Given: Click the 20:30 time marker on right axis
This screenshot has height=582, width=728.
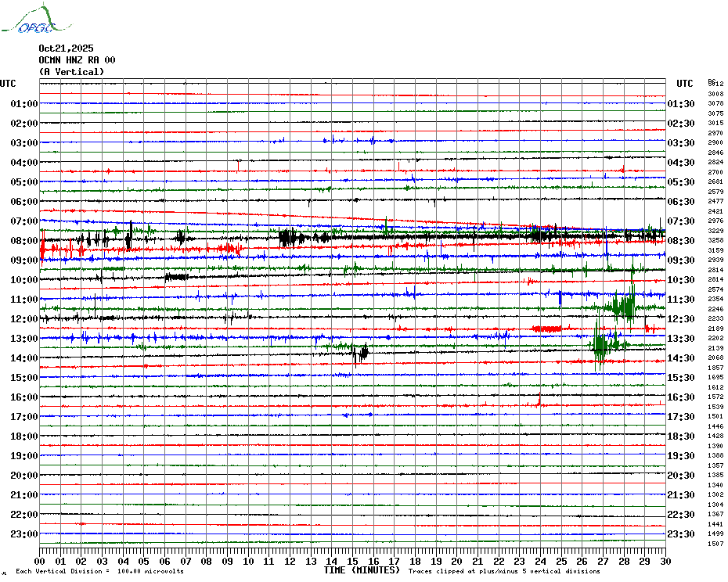Looking at the screenshot, I should (681, 476).
